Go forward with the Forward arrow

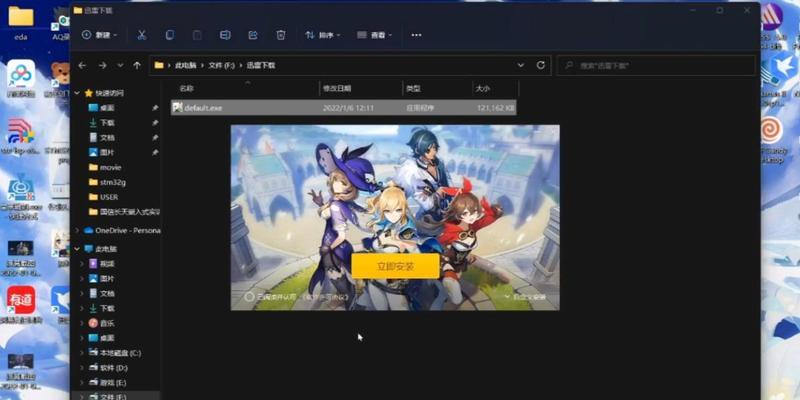102,65
